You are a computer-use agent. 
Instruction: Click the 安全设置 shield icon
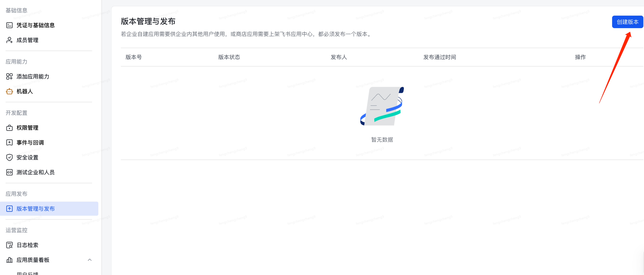pos(9,157)
